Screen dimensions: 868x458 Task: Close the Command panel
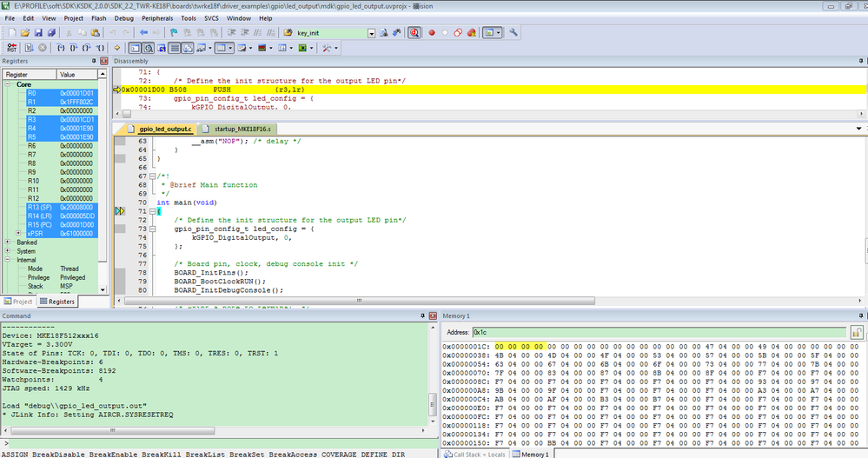coord(433,315)
